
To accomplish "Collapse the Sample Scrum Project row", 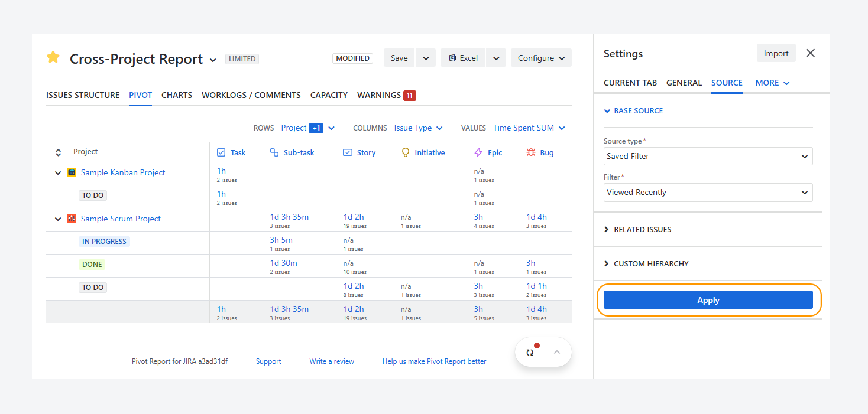I will point(58,219).
